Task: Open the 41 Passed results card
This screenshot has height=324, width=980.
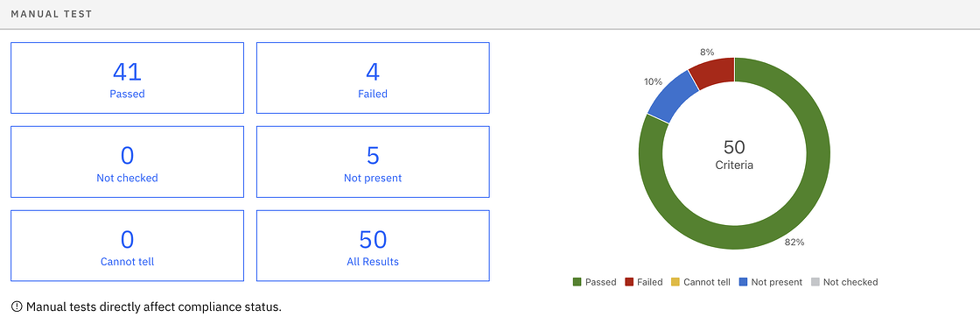Action: tap(128, 78)
